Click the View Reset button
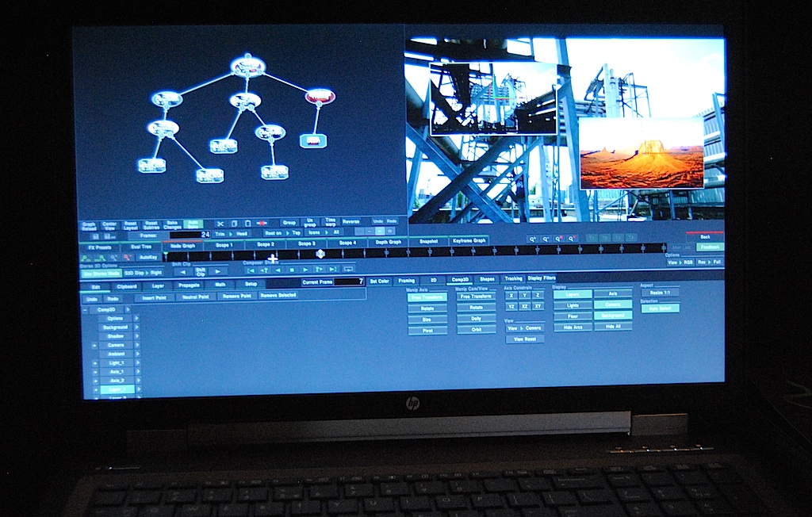812x517 pixels. click(525, 339)
